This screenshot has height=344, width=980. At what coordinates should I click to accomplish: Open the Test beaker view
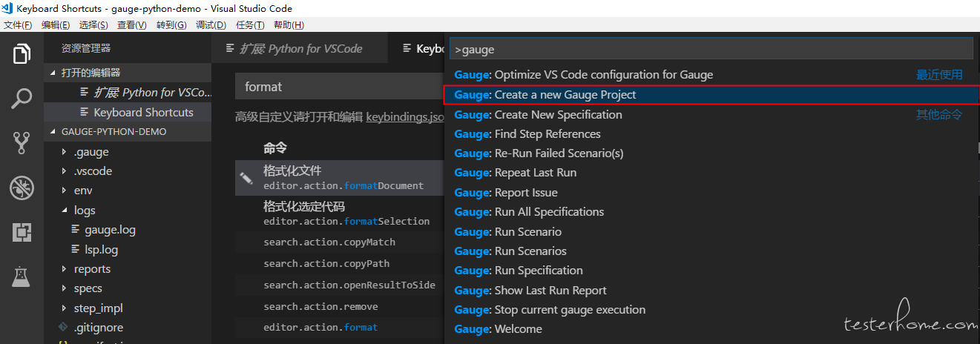click(x=22, y=277)
